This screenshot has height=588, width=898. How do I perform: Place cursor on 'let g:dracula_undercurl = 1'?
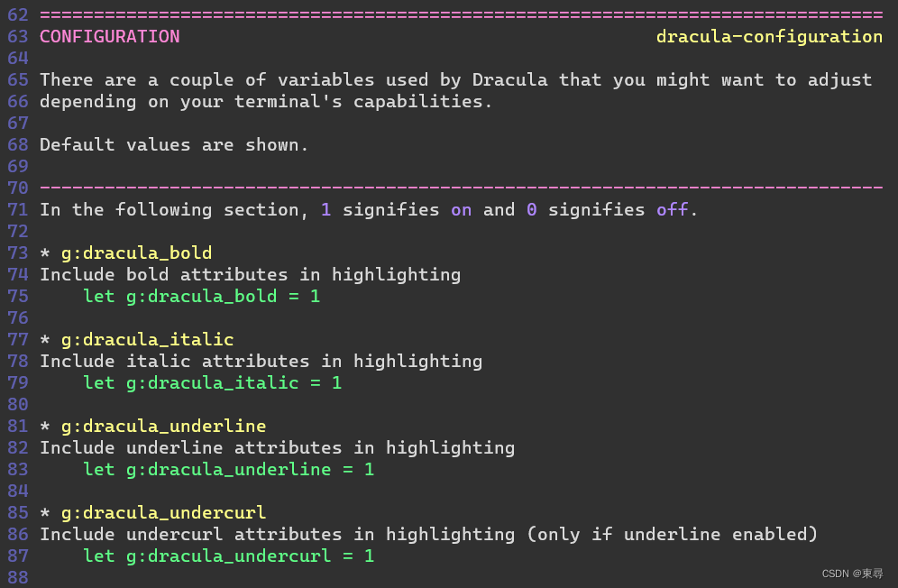(x=228, y=556)
